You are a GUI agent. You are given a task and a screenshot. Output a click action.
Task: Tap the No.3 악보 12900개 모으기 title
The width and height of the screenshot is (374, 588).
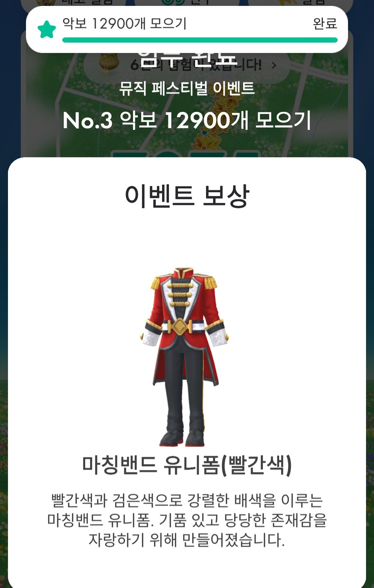[187, 120]
